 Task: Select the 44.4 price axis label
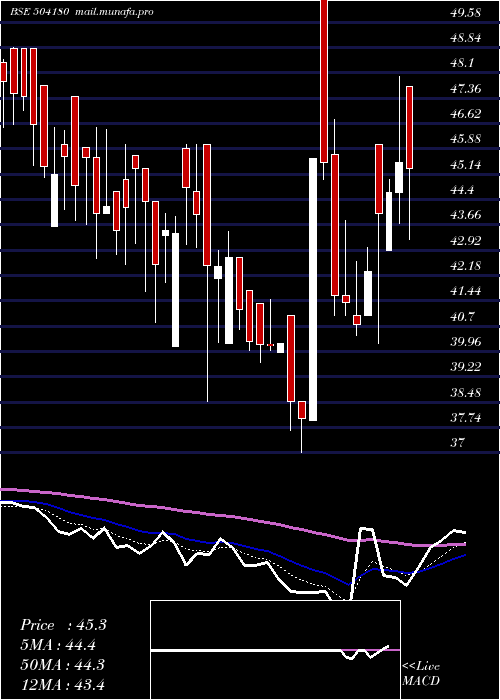(462, 190)
